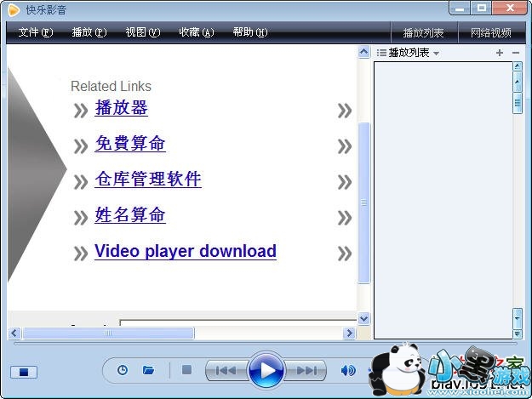This screenshot has width=532, height=399.
Task: Skip to the previous track
Action: tap(226, 371)
